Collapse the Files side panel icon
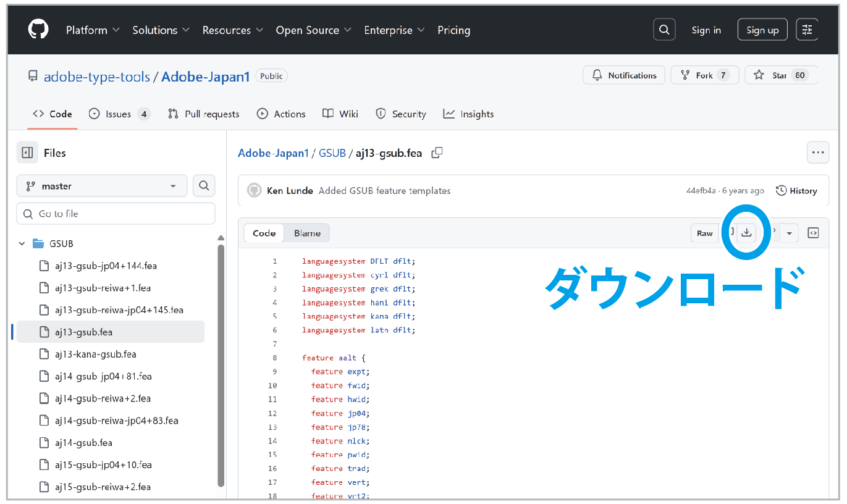Image resolution: width=847 pixels, height=504 pixels. point(27,153)
